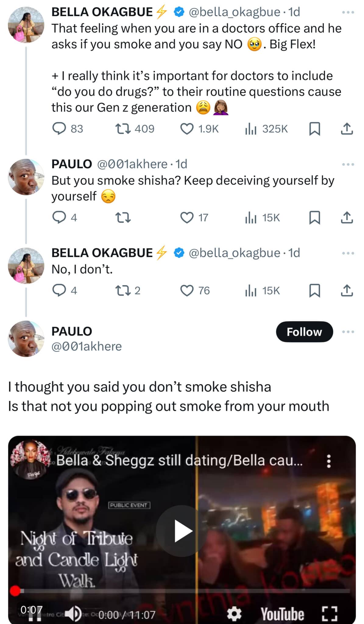
Task: Open more options on Bella's top tweet
Action: click(348, 12)
